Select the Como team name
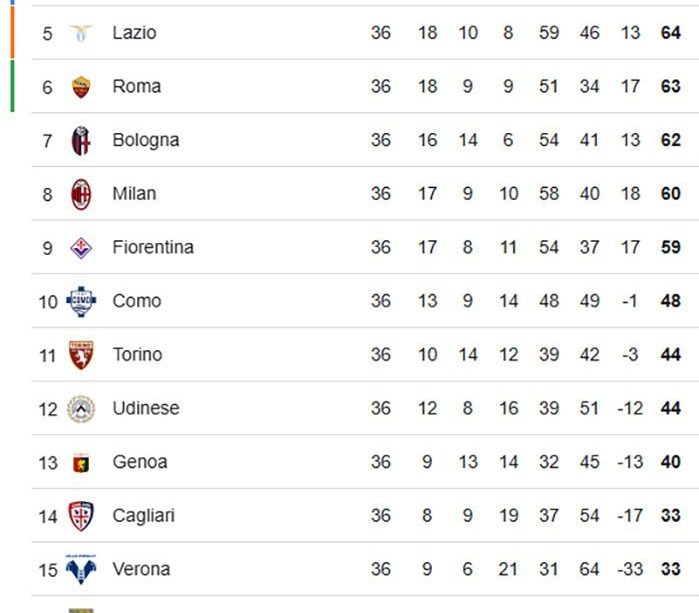The height and width of the screenshot is (613, 699). 137,301
